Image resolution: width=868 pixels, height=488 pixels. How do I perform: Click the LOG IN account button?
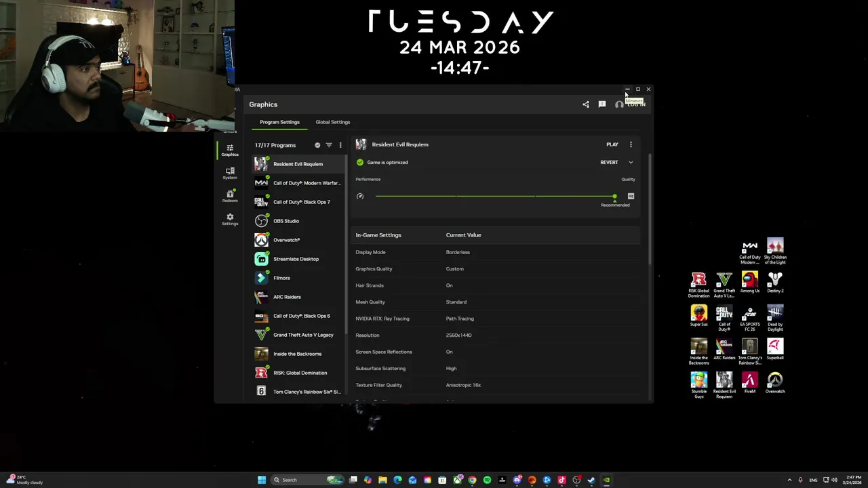coord(630,104)
